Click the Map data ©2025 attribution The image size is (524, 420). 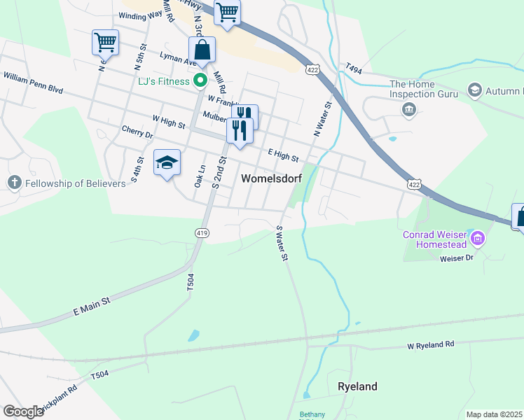click(x=495, y=414)
